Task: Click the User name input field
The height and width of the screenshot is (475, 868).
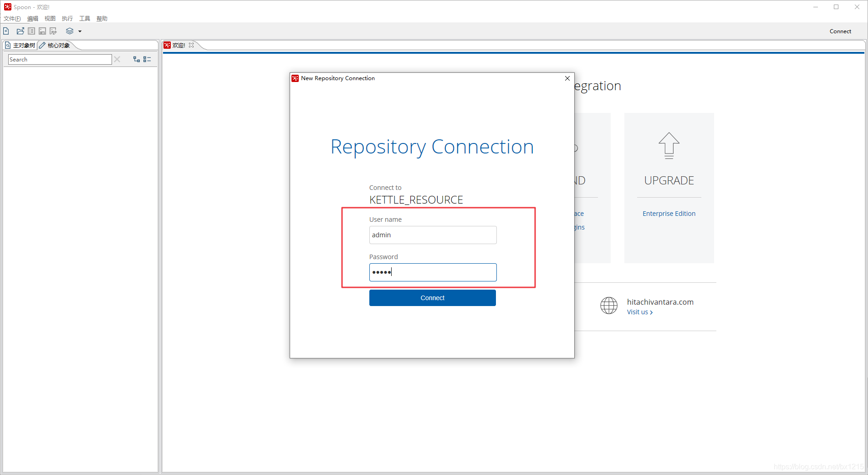Action: click(x=433, y=235)
